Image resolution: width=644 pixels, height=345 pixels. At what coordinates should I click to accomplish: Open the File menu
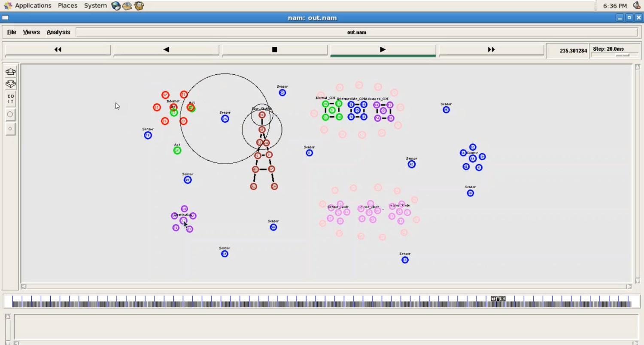coord(12,32)
